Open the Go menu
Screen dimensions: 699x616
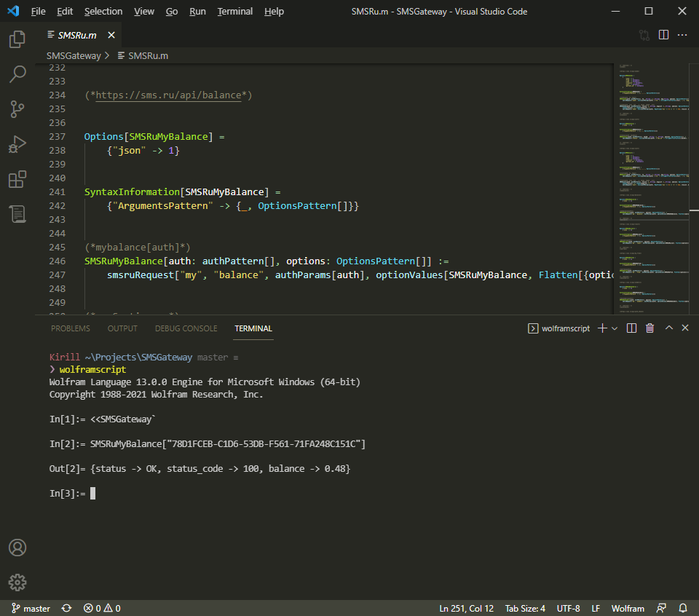[x=172, y=11]
